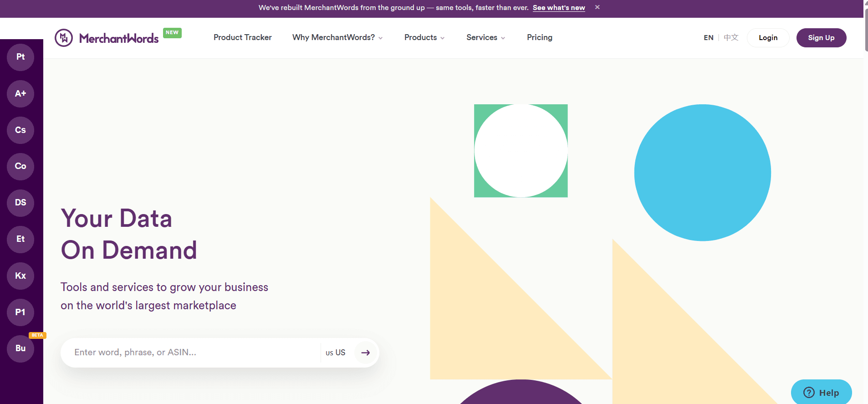This screenshot has height=404, width=868.
Task: Open the Help chat widget
Action: tap(822, 392)
